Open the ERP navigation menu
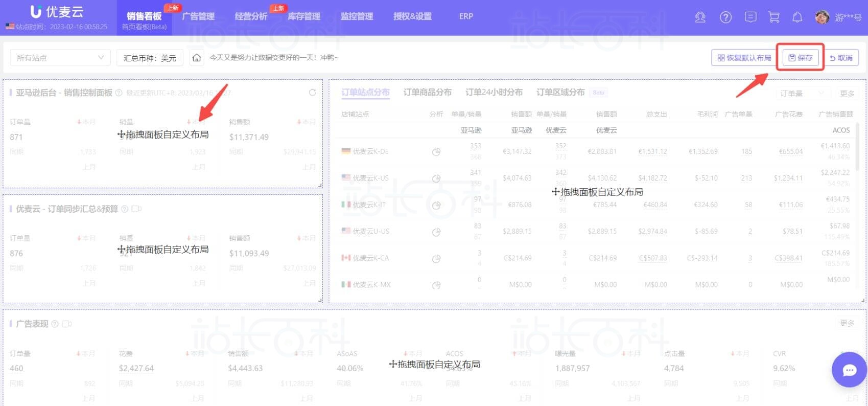This screenshot has height=406, width=868. pos(466,16)
